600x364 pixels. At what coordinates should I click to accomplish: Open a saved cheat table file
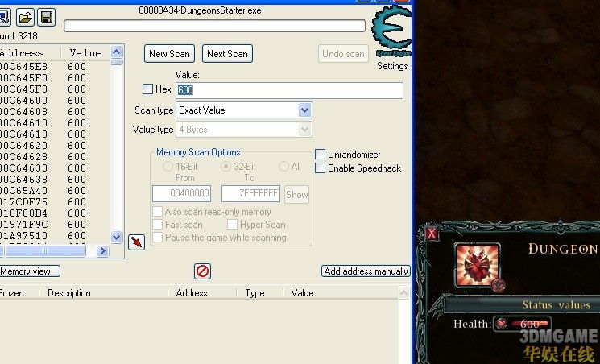click(x=25, y=17)
